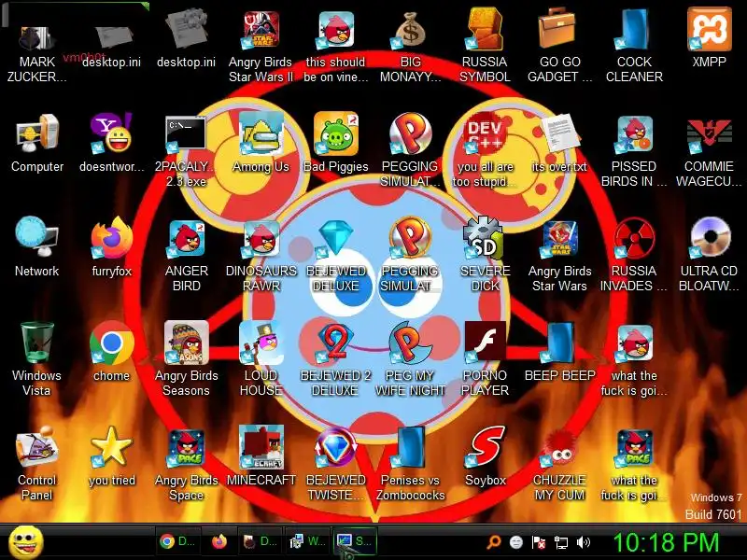
Task: Launch Angry Birds Space
Action: coord(186,448)
